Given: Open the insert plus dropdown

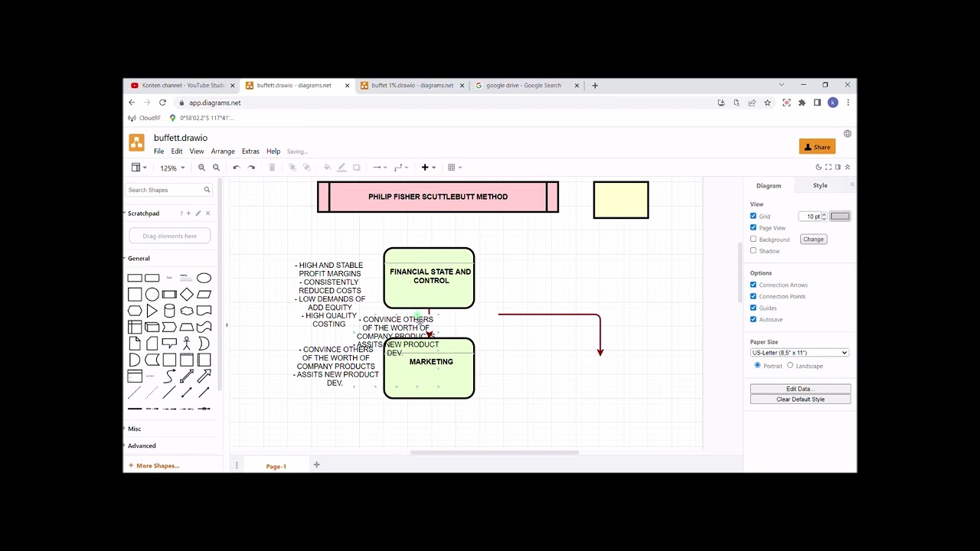Looking at the screenshot, I should click(428, 168).
